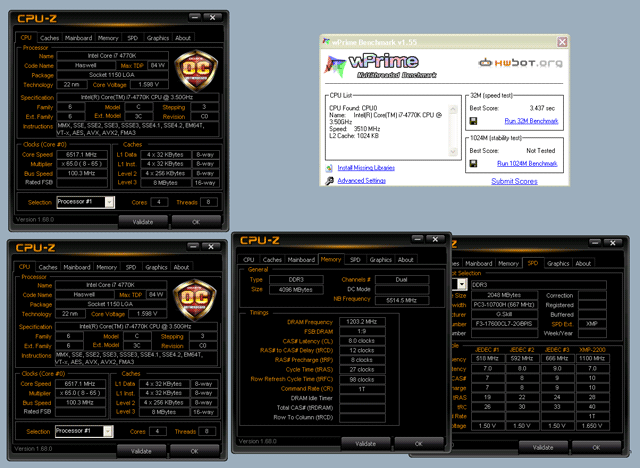Image resolution: width=640 pixels, height=468 pixels.
Task: Click Run 1024M Benchmark link
Action: (x=527, y=164)
